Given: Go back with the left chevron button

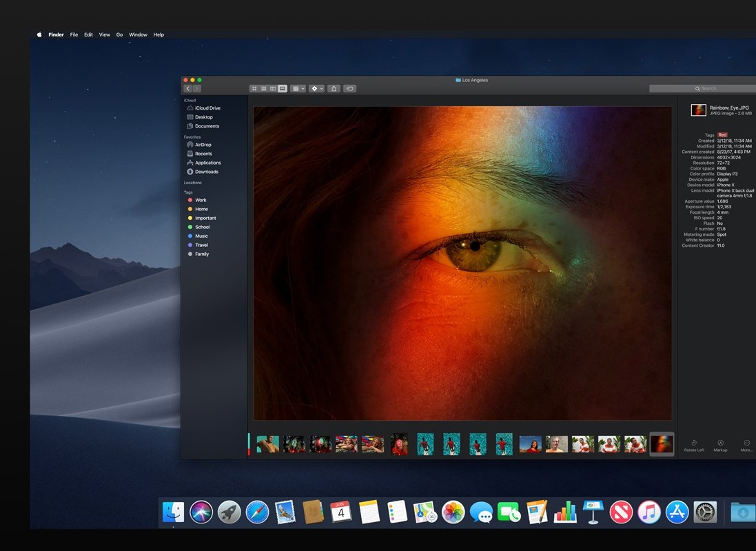Looking at the screenshot, I should pos(188,89).
